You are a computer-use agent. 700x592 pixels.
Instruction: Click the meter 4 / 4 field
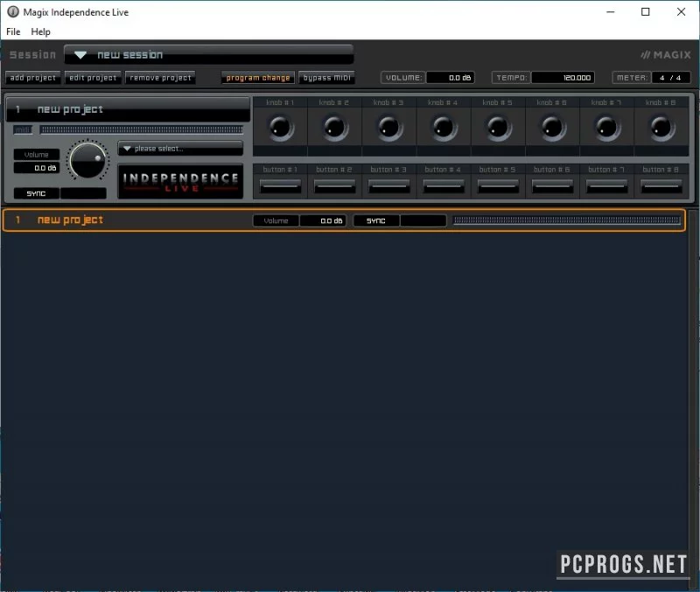coord(670,78)
